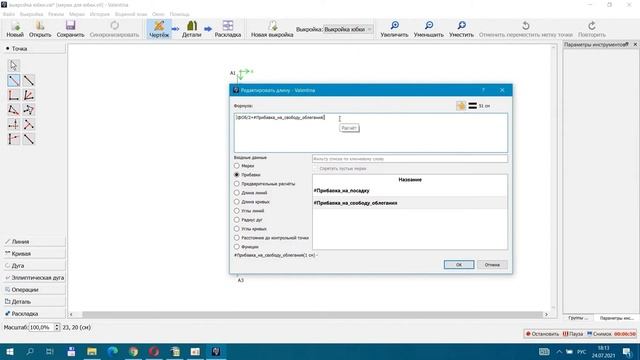
Task: Expand the Деталь toolbox section
Action: tap(34, 302)
